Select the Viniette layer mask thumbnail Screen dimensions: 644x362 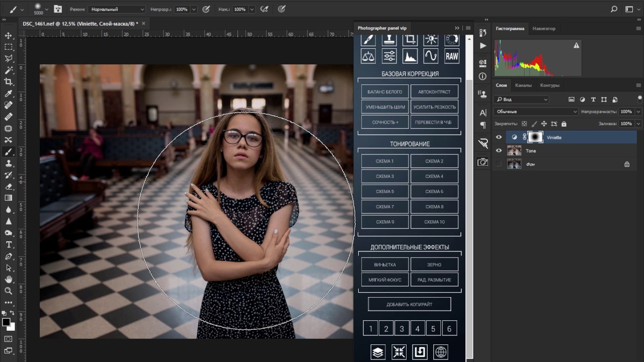click(535, 137)
